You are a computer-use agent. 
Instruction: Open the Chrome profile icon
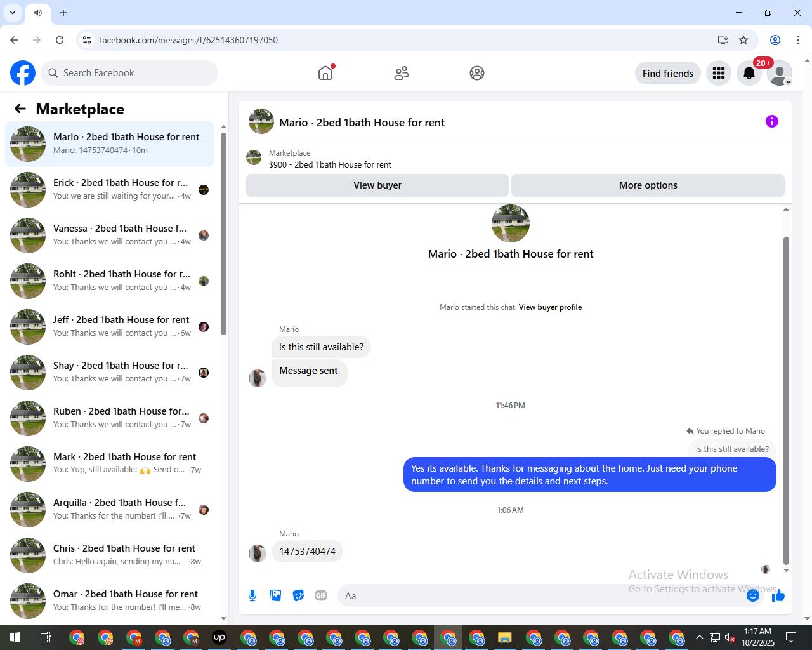pyautogui.click(x=775, y=40)
